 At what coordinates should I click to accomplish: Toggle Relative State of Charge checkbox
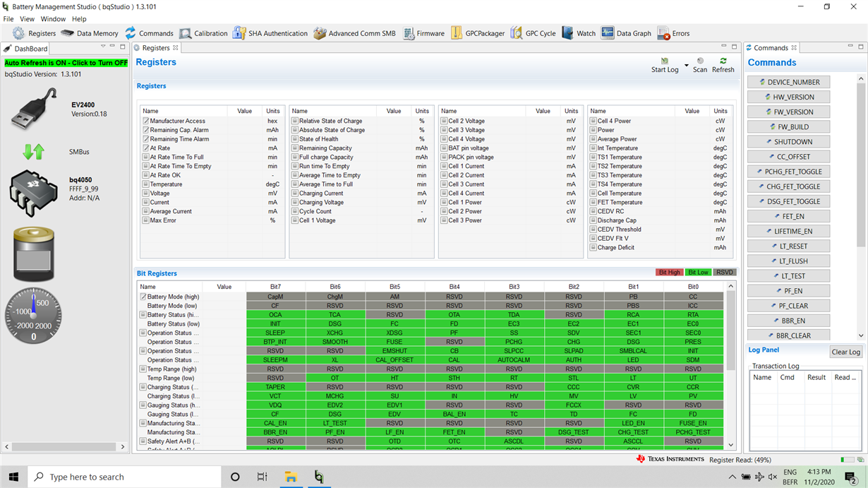(295, 121)
